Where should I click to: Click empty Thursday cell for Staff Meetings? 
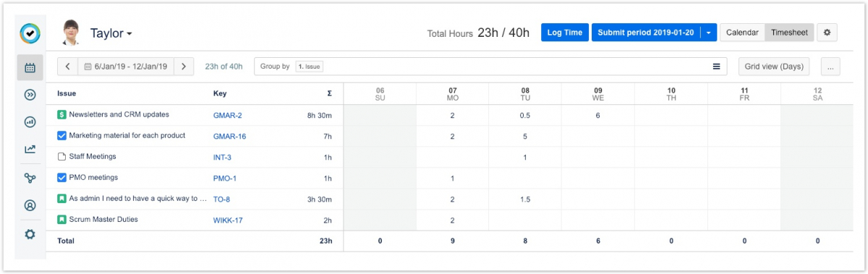pyautogui.click(x=671, y=157)
